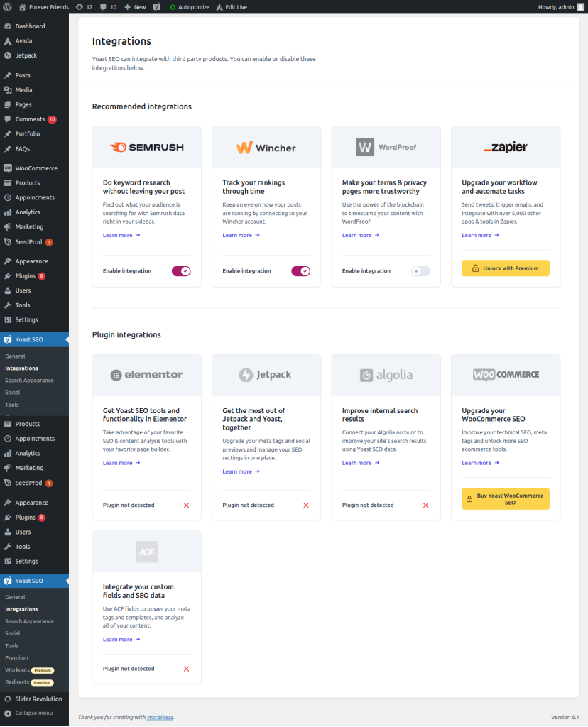This screenshot has width=588, height=727.
Task: Open the New content dropdown in admin bar
Action: point(135,6)
